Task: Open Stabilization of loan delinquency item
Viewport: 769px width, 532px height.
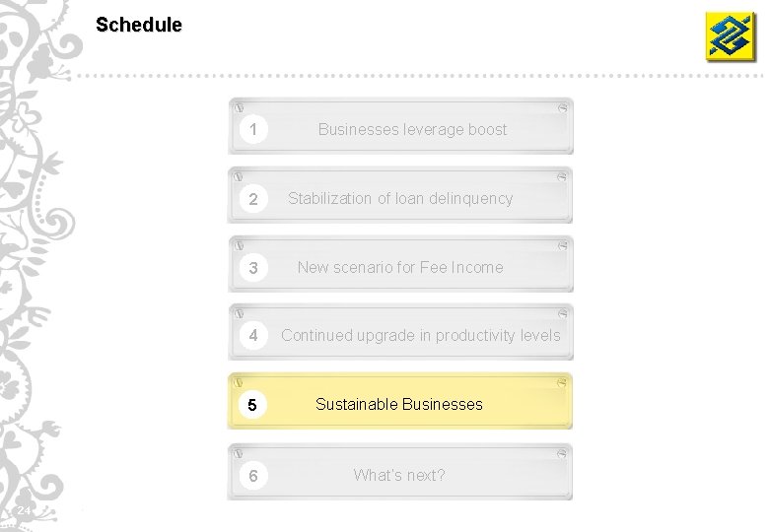Action: click(x=400, y=198)
